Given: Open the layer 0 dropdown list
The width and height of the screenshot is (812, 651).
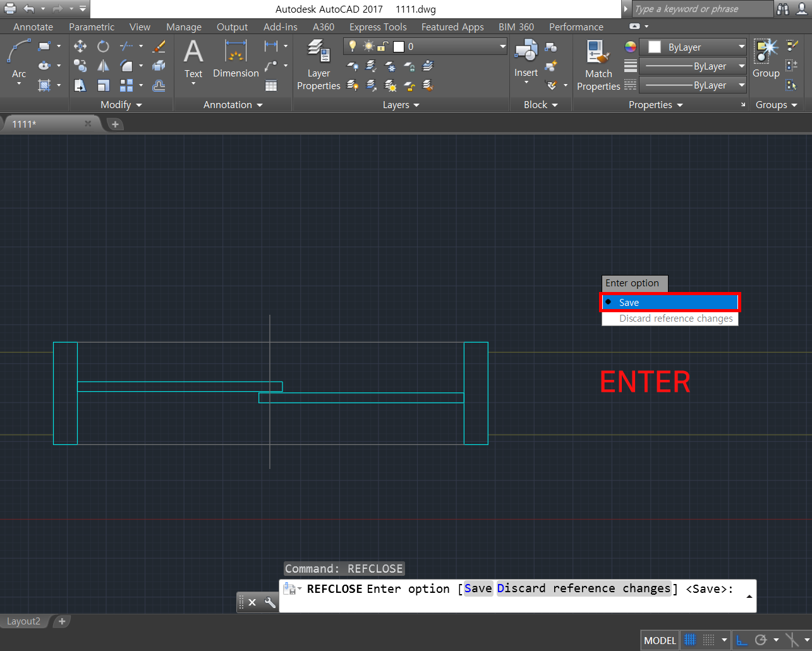Looking at the screenshot, I should tap(503, 46).
